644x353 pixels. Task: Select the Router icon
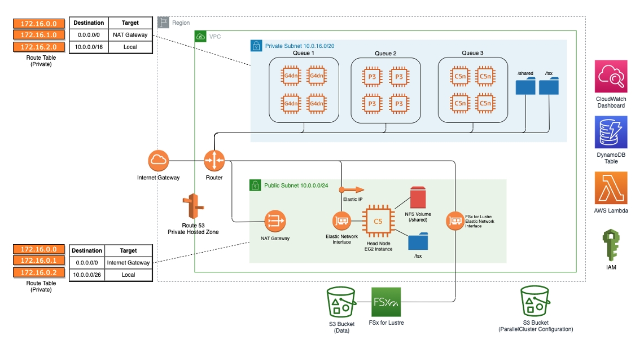214,160
